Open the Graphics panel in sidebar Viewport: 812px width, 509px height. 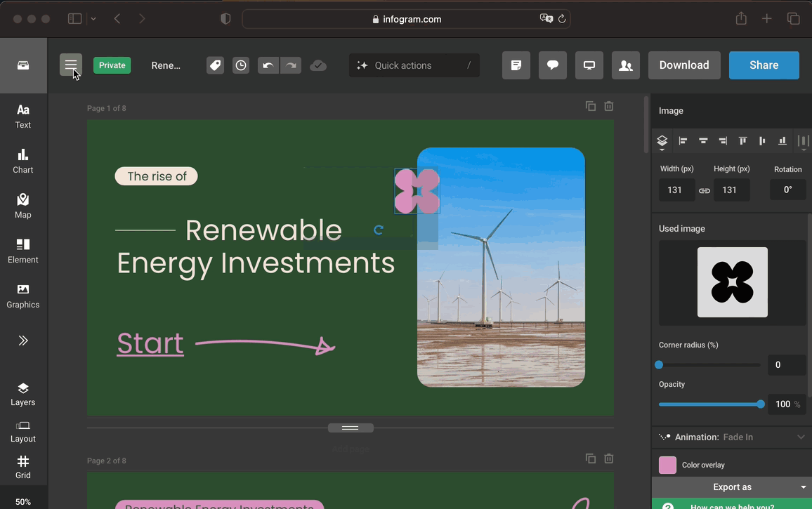[x=22, y=296]
